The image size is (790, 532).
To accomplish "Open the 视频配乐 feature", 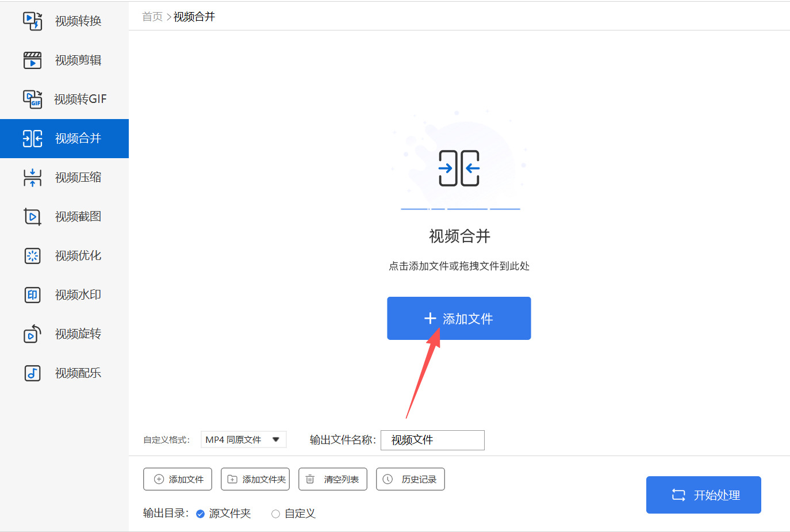I will pos(64,373).
